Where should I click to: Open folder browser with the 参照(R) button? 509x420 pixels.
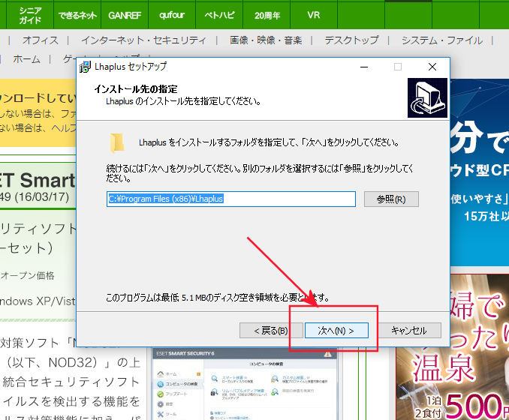[x=391, y=199]
